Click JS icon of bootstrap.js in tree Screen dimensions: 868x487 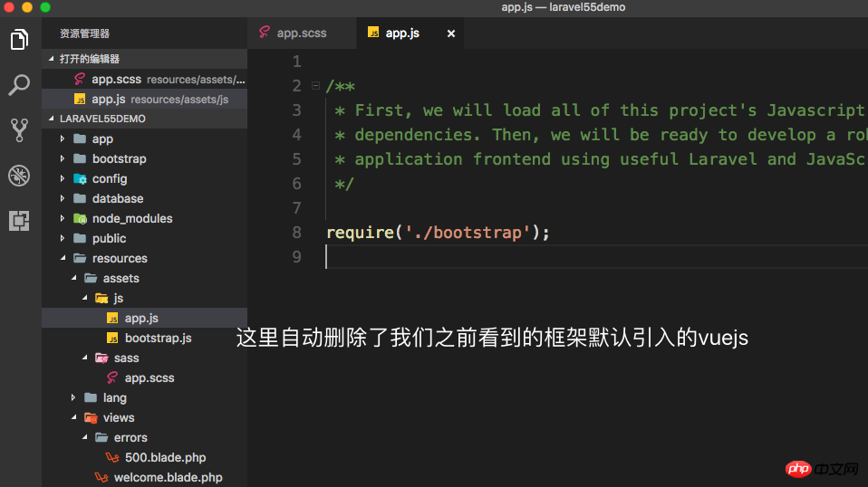[112, 338]
